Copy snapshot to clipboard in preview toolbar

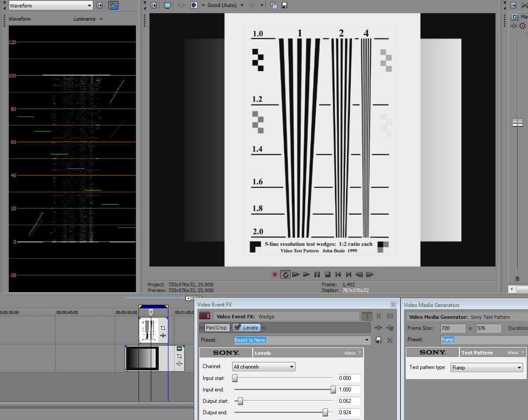pyautogui.click(x=273, y=5)
